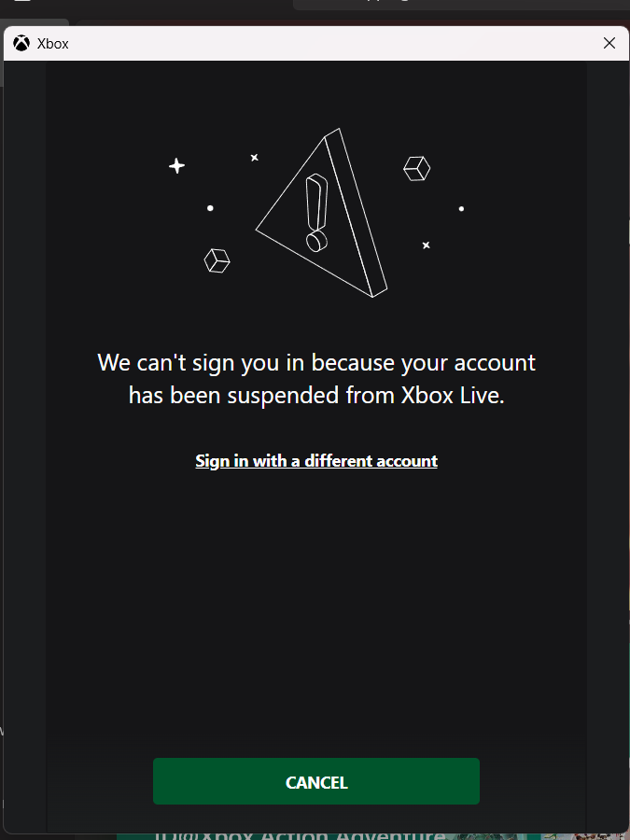Image resolution: width=630 pixels, height=840 pixels.
Task: Click the wireframe cube below-left of triangle
Action: [x=217, y=261]
